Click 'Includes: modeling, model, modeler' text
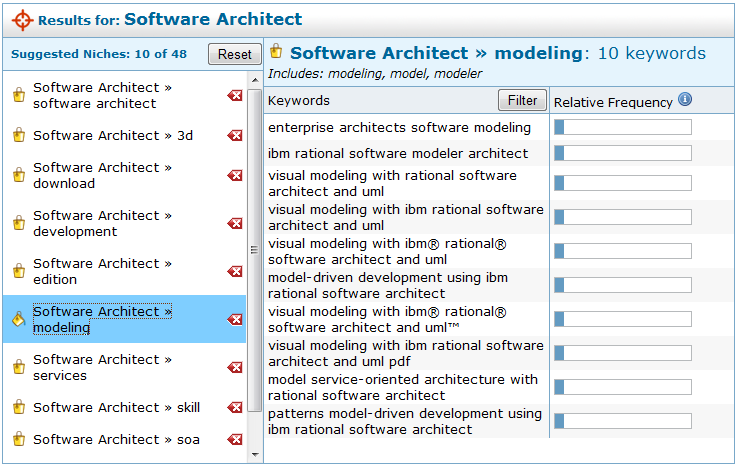The width and height of the screenshot is (738, 467). 375,74
